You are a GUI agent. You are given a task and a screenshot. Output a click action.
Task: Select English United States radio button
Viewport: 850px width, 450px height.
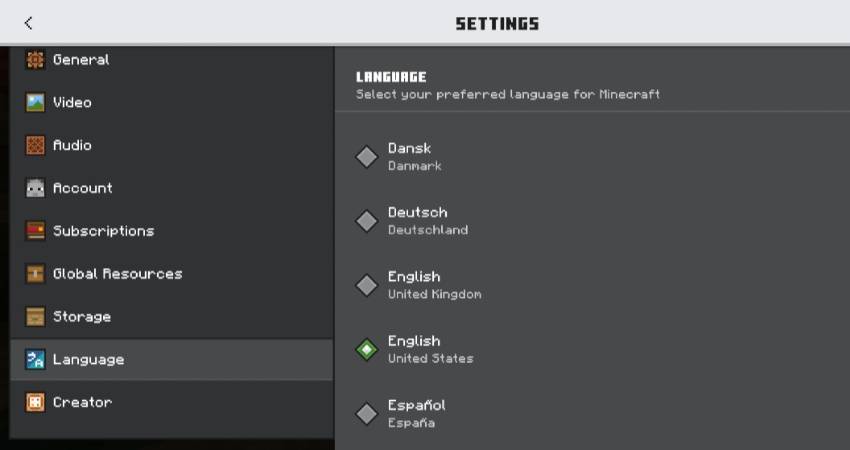366,350
